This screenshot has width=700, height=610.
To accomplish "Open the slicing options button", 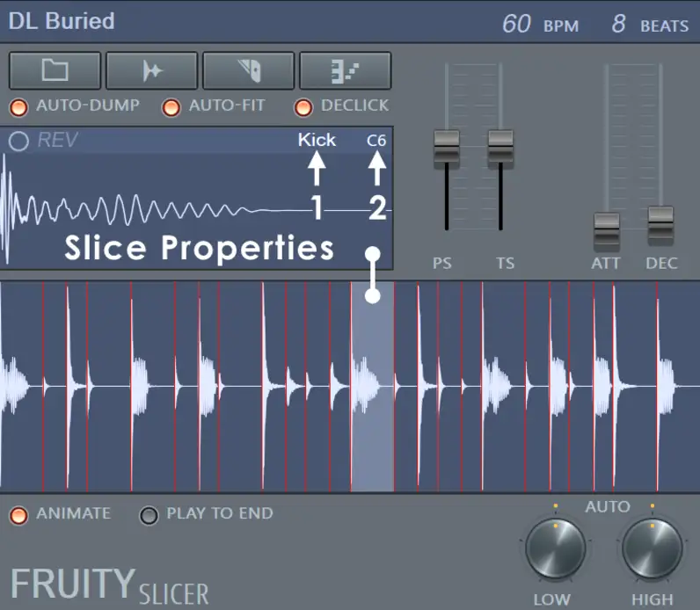I will (x=151, y=70).
